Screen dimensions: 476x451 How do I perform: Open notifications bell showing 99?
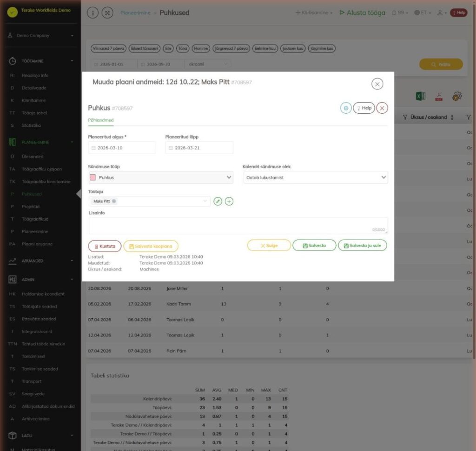[399, 13]
